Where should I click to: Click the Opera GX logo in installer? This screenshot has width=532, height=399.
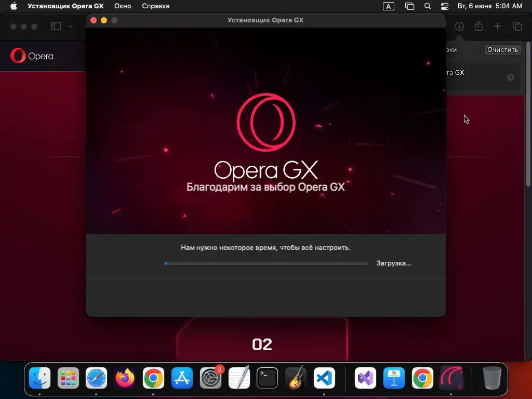(266, 123)
